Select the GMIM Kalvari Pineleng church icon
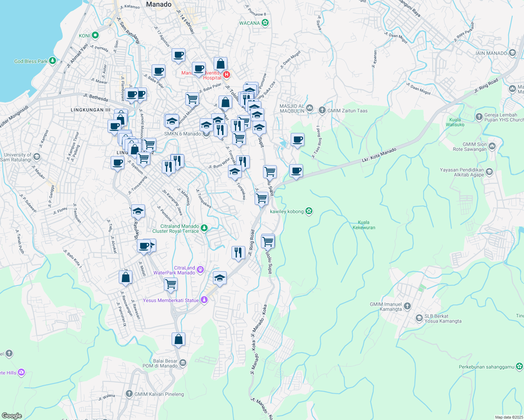Screen dimensions: 524x420 [x=129, y=394]
